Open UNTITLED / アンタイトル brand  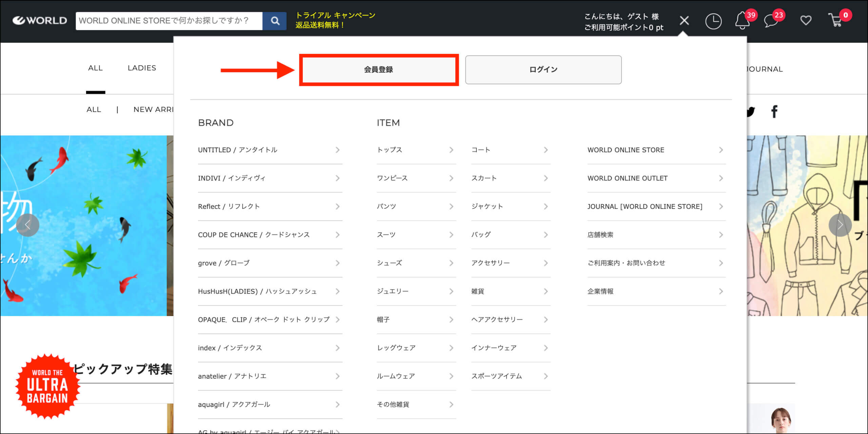tap(270, 150)
